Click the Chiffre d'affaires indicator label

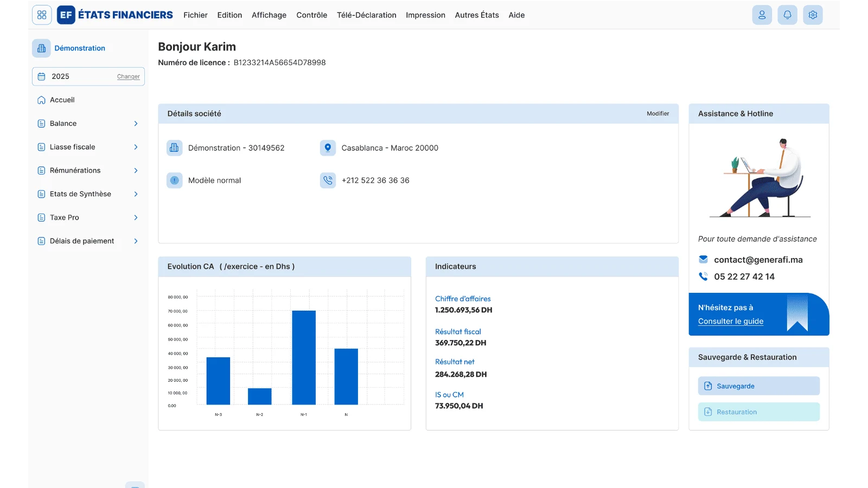pyautogui.click(x=463, y=299)
